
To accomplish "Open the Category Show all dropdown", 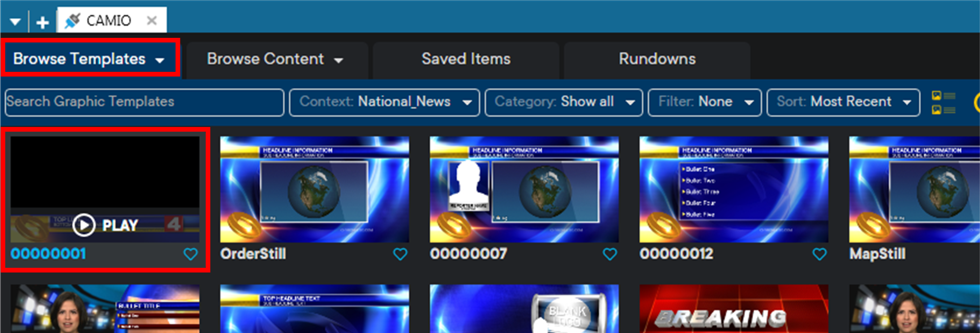I will (x=564, y=102).
